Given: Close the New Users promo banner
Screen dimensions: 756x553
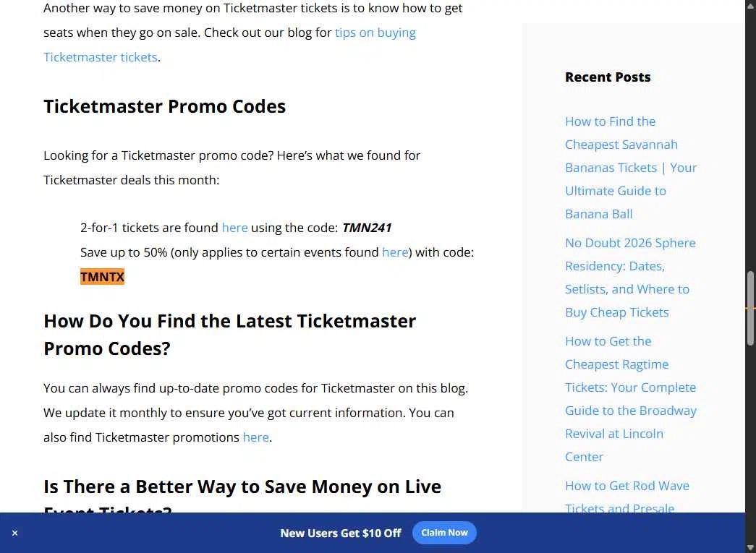Looking at the screenshot, I should click(15, 533).
